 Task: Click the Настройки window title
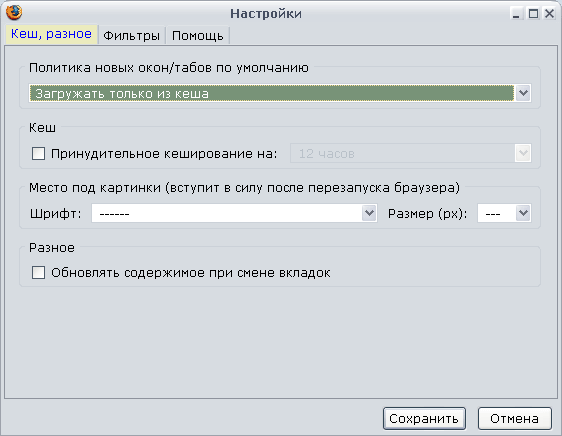pyautogui.click(x=266, y=14)
